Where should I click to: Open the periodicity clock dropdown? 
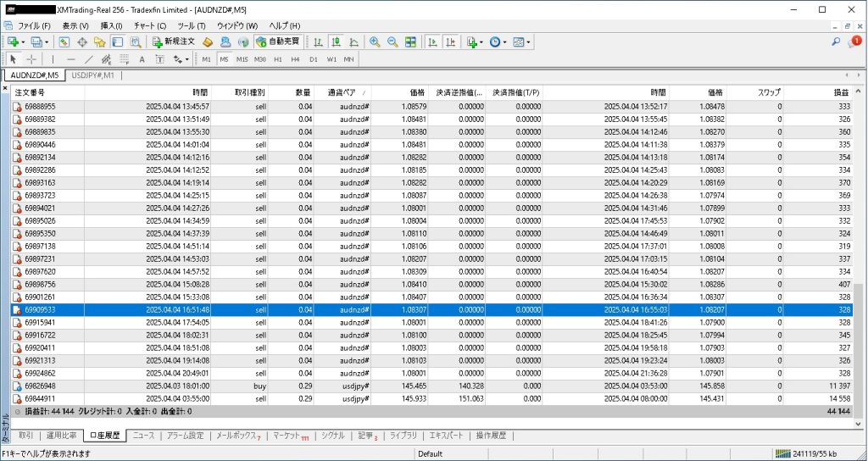tap(506, 42)
